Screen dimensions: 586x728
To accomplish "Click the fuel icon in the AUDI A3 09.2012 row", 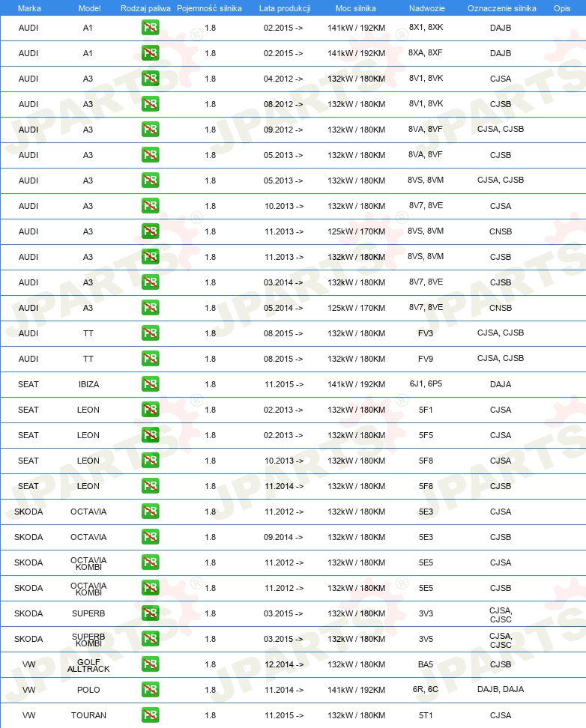I will point(150,130).
